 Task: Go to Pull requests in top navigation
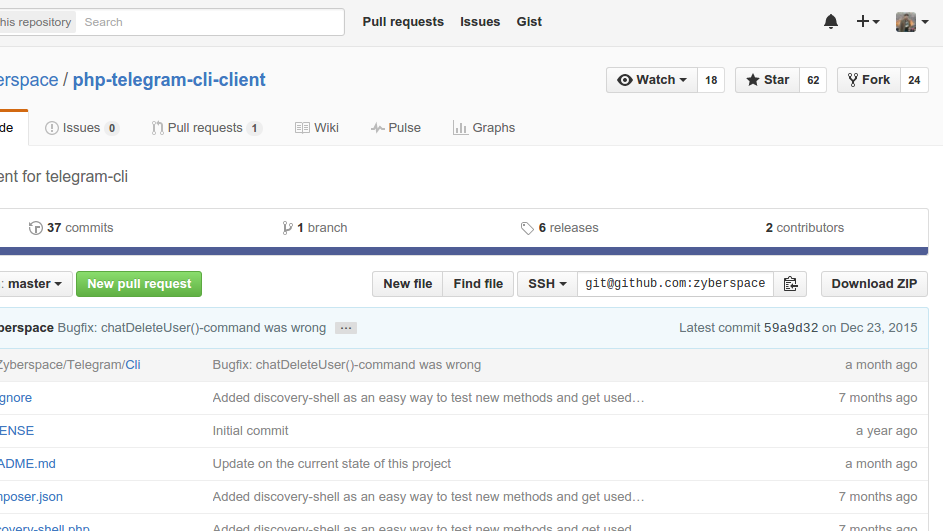[403, 22]
